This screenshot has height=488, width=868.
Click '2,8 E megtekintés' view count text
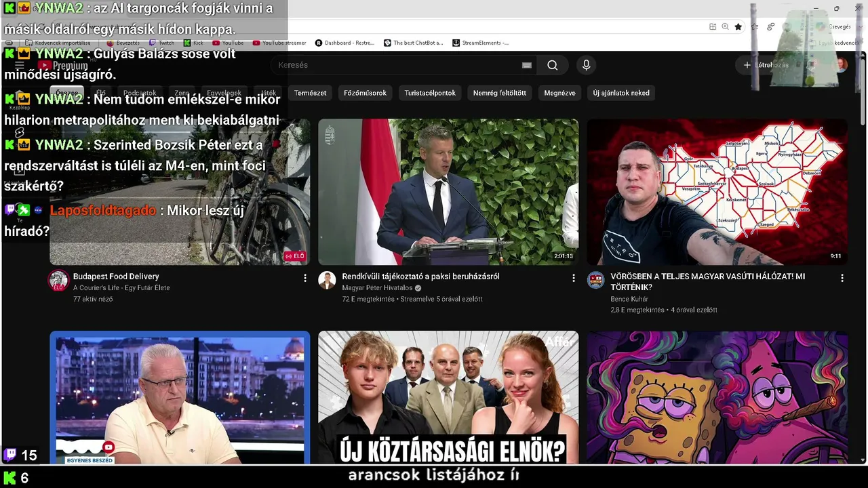tap(637, 310)
